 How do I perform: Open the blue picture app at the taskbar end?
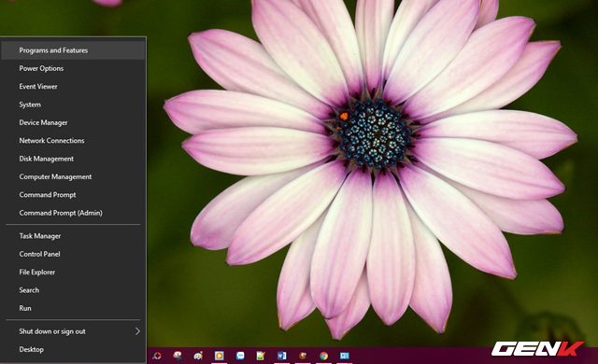tap(345, 356)
